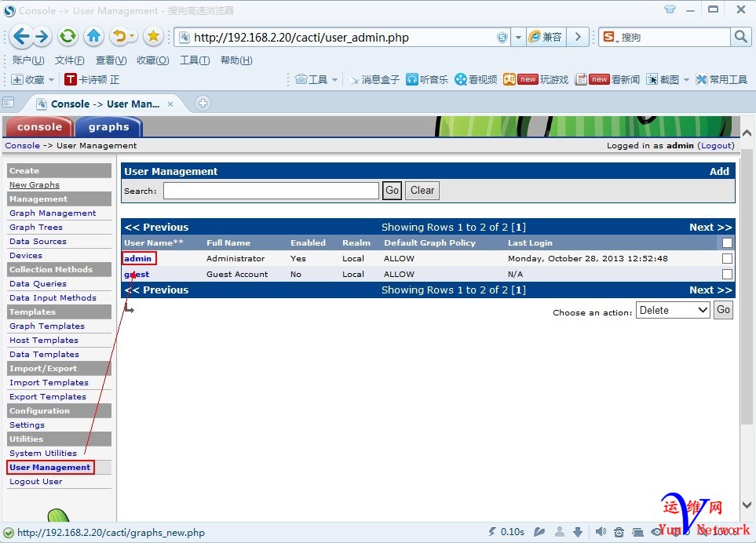Click into the Sogou search box
The width and height of the screenshot is (756, 543).
[674, 37]
